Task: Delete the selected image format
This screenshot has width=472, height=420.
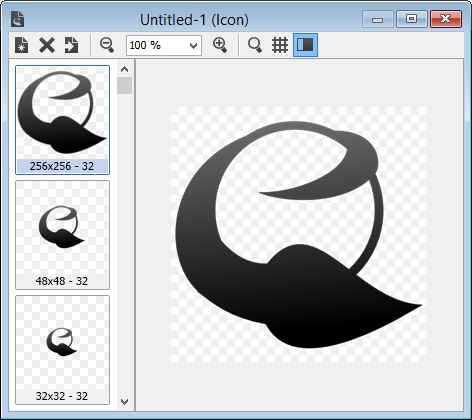Action: click(x=47, y=45)
